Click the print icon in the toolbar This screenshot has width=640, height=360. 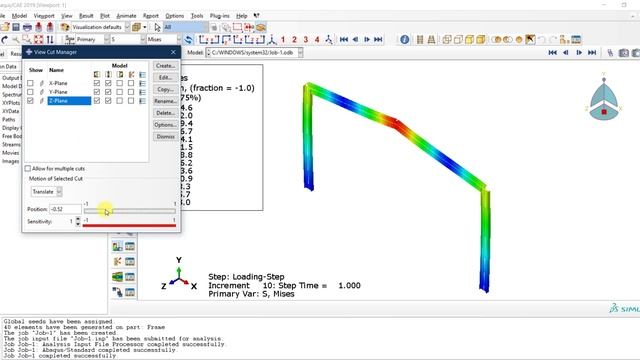(27, 27)
